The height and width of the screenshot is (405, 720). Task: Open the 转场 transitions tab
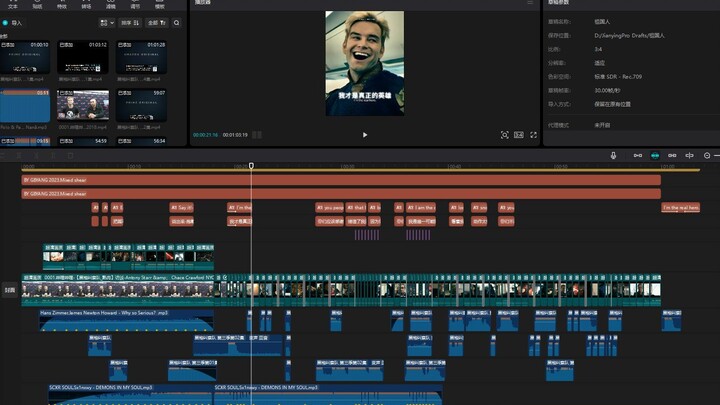pyautogui.click(x=86, y=5)
